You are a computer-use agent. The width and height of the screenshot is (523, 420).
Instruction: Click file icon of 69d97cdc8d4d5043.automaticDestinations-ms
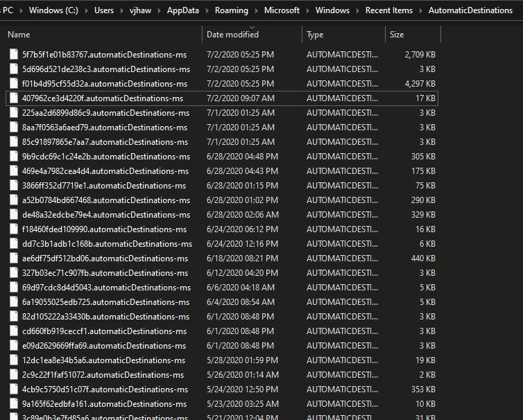click(x=14, y=287)
